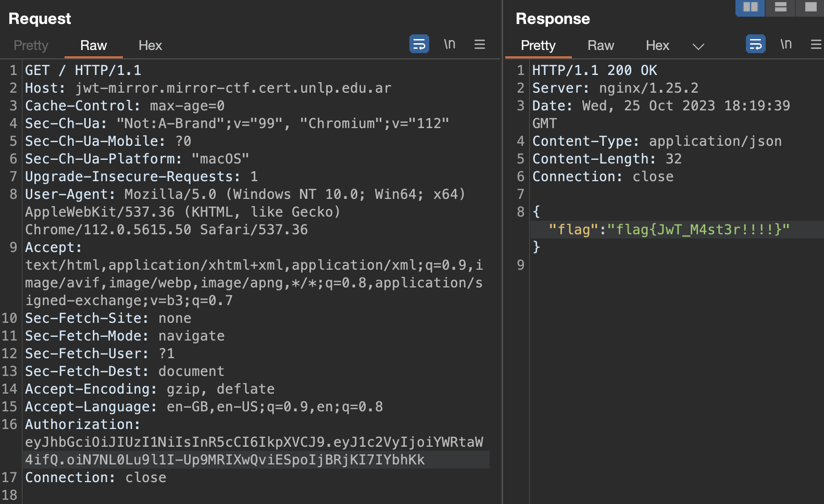Switch to top-bottom stacked layout view

pos(780,7)
